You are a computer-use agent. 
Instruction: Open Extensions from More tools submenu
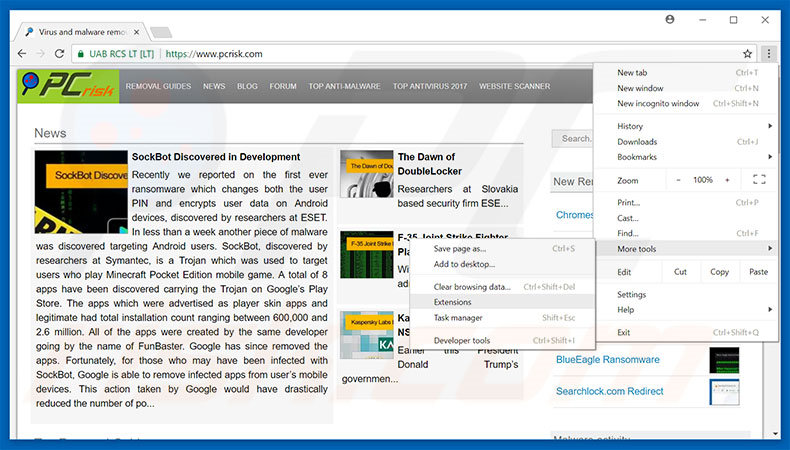click(503, 302)
